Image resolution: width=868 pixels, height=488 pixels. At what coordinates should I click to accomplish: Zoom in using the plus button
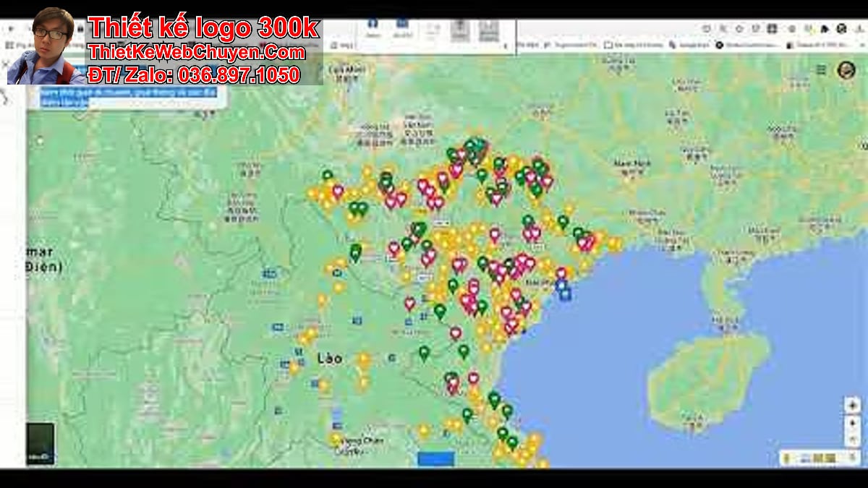coord(852,422)
